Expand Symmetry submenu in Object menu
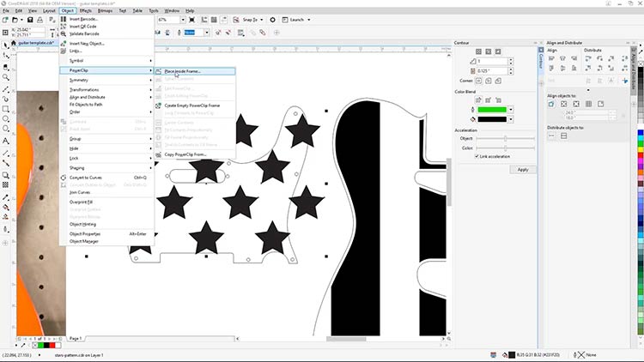This screenshot has height=362, width=644. (x=106, y=80)
